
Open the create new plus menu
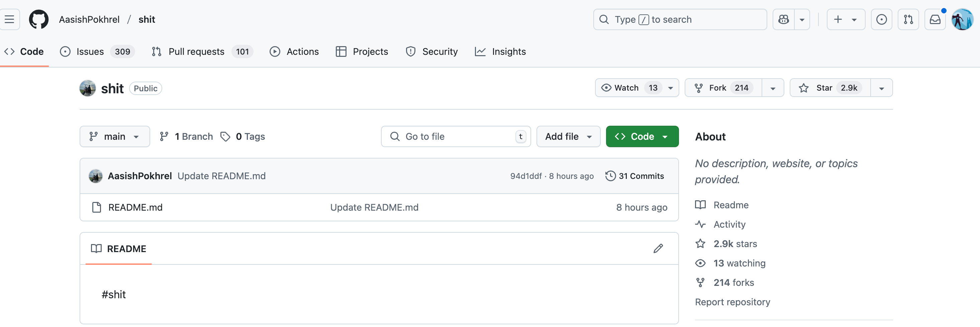[x=846, y=19]
